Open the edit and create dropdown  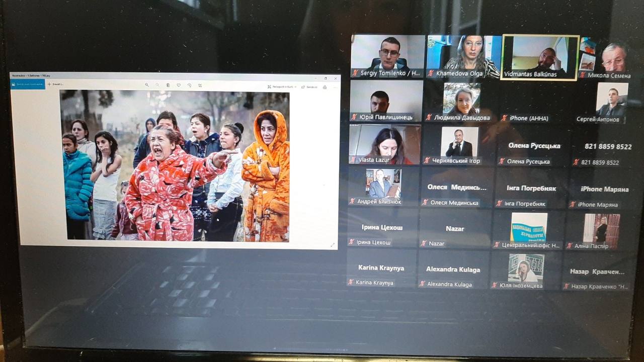(x=282, y=86)
